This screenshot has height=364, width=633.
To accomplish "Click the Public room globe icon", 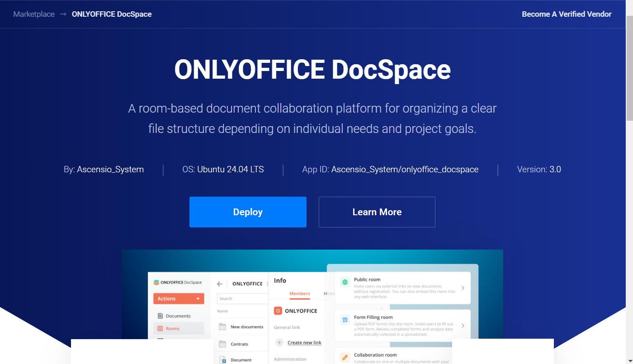I will coord(345,283).
